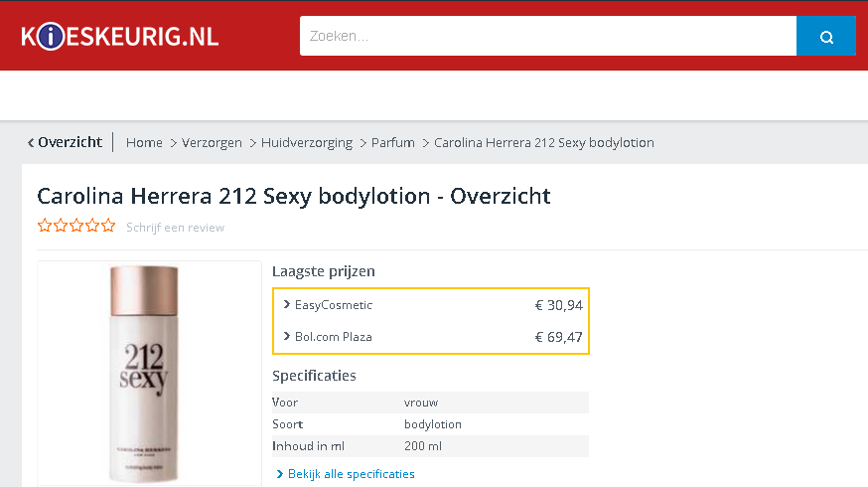Click the last breadcrumb, Carolina Herrera 212 Sexy bodylotion

click(543, 143)
